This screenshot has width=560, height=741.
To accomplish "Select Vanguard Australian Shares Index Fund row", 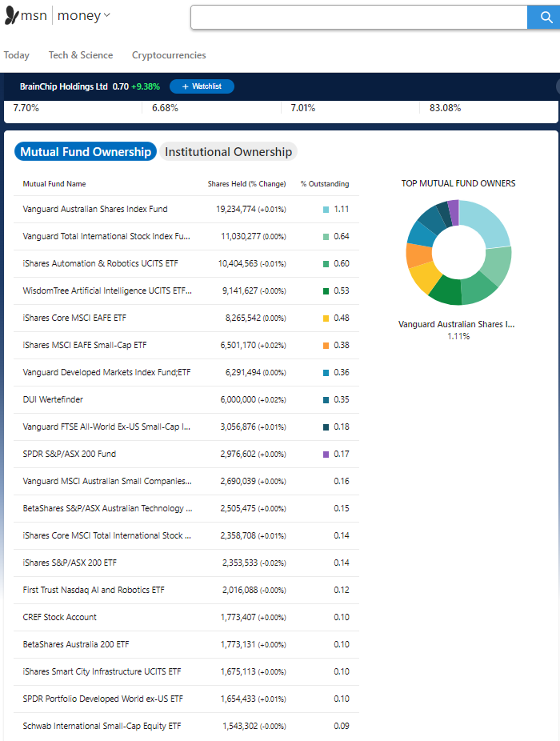I will pyautogui.click(x=186, y=210).
